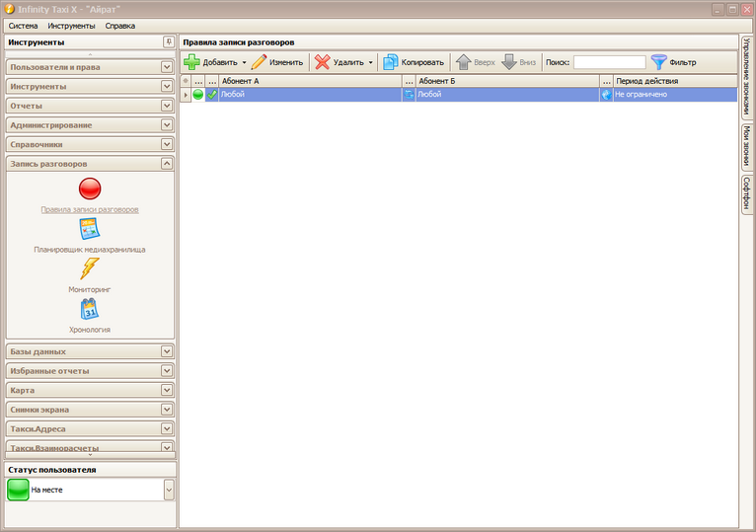Click the green plus Add icon
Viewport: 756px width, 532px height.
click(191, 62)
